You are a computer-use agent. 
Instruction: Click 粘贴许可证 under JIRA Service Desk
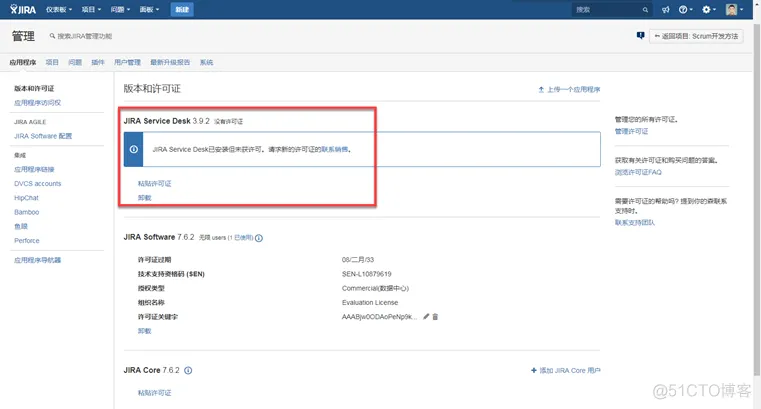point(154,183)
